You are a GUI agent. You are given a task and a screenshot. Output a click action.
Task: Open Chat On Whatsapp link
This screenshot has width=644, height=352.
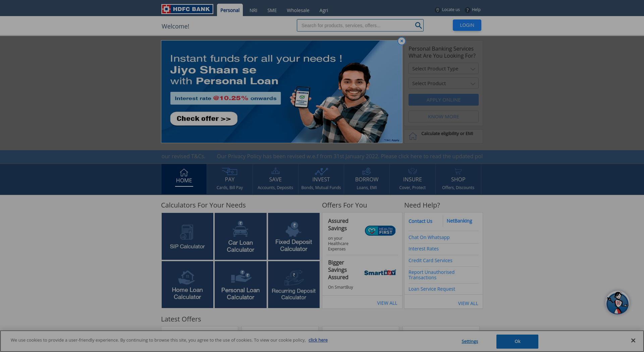(x=429, y=237)
